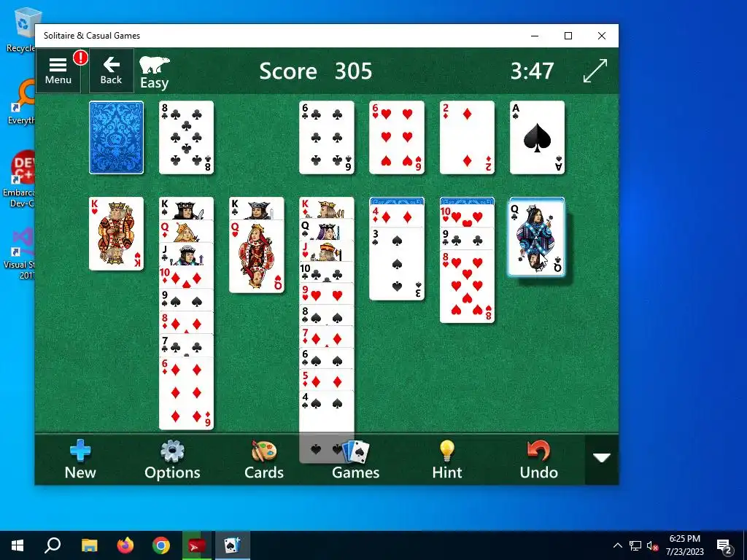Select the 9 of spades in second column
Image resolution: width=747 pixels, height=560 pixels.
[186, 300]
